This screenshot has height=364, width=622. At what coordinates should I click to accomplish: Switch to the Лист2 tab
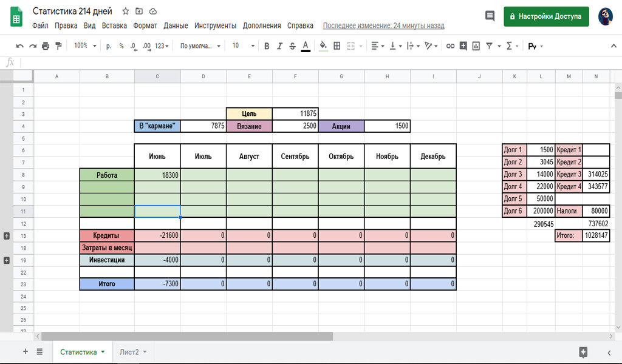[129, 352]
